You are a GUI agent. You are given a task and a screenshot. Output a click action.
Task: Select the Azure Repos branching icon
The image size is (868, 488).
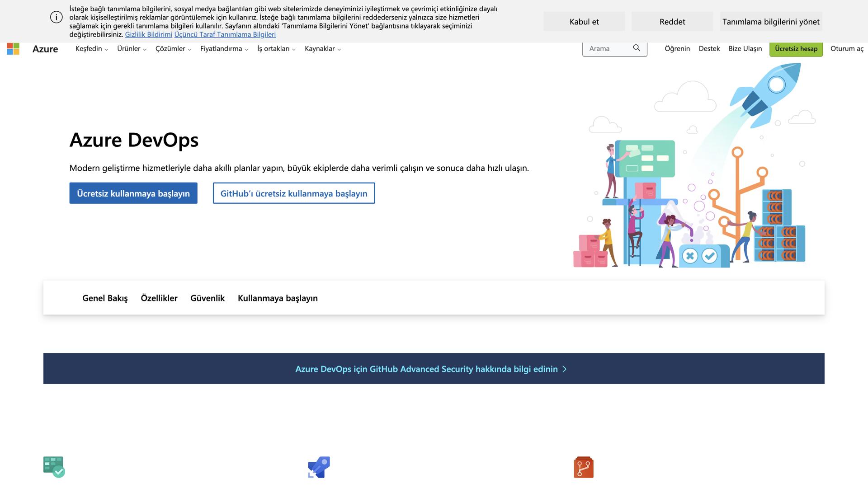pyautogui.click(x=583, y=467)
